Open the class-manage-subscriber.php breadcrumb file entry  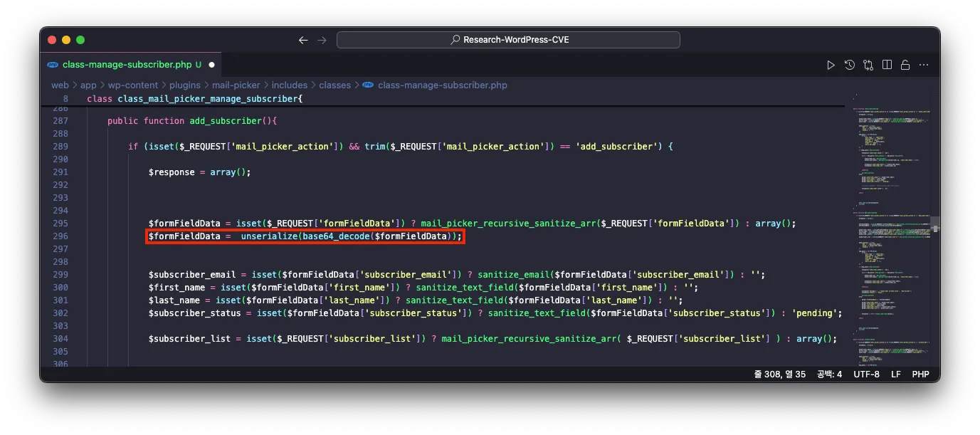point(443,85)
